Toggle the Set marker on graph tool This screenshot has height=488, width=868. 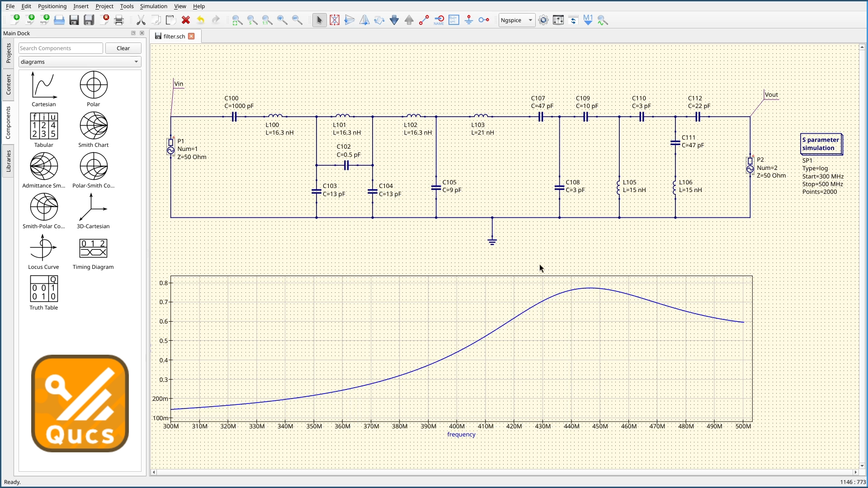588,20
